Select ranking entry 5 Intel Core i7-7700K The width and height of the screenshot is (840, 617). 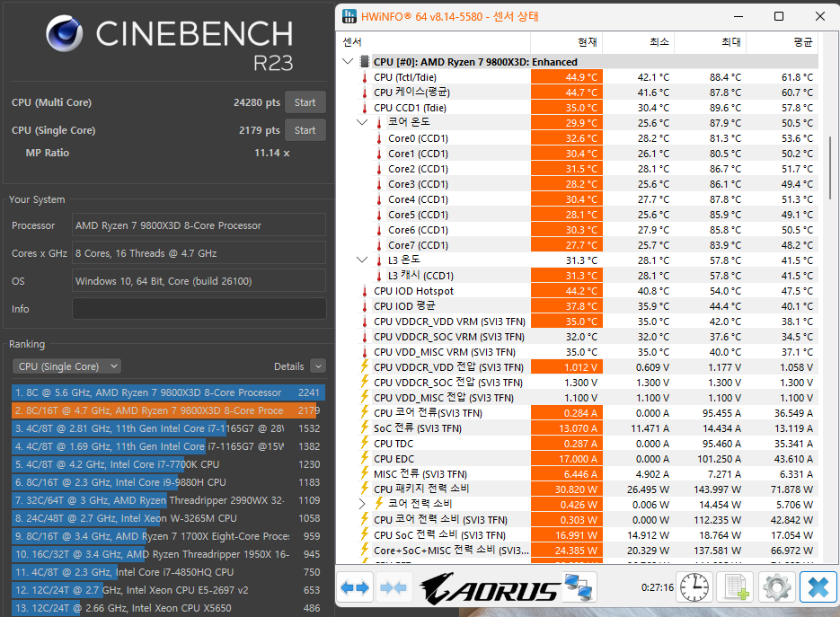[168, 464]
